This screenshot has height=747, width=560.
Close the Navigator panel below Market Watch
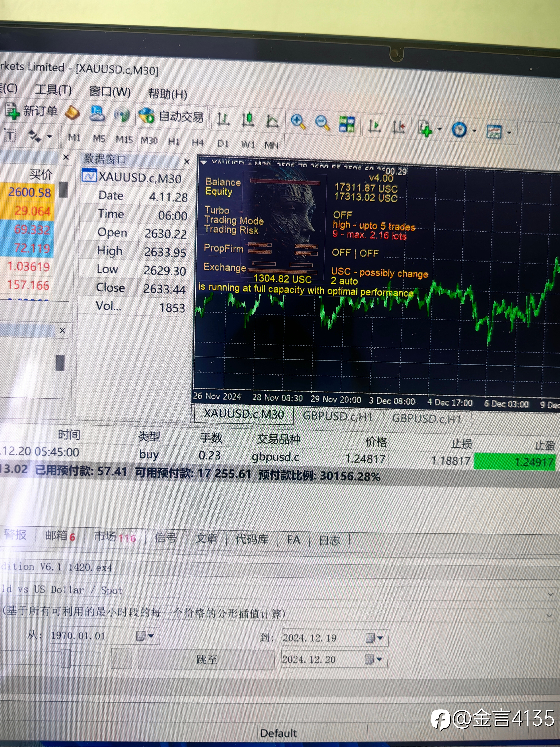63,331
